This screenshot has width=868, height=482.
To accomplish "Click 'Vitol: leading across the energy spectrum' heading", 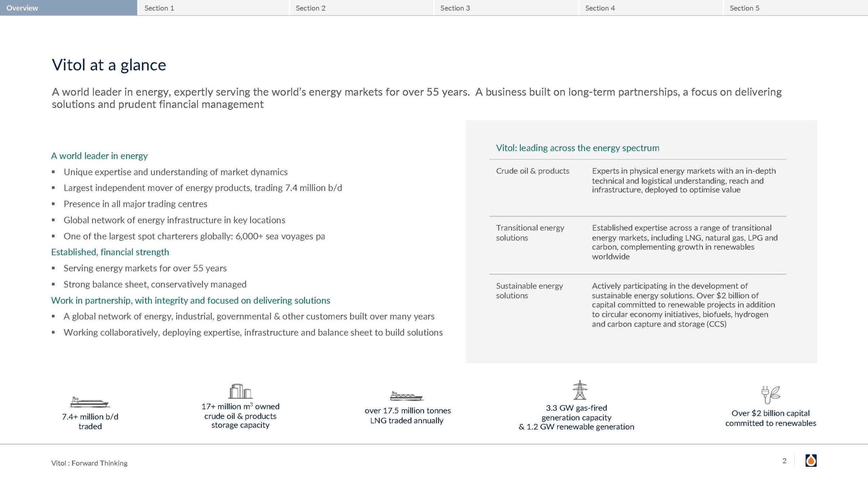I will coord(577,148).
